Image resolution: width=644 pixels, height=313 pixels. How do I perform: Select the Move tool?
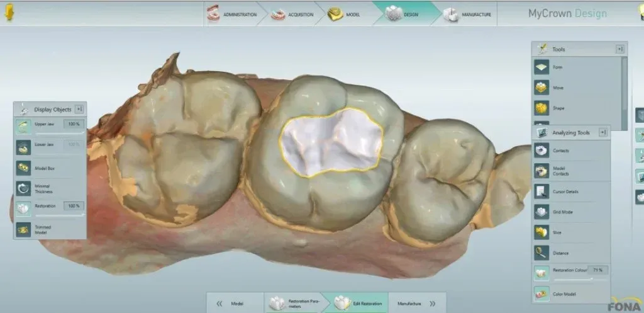click(x=541, y=88)
